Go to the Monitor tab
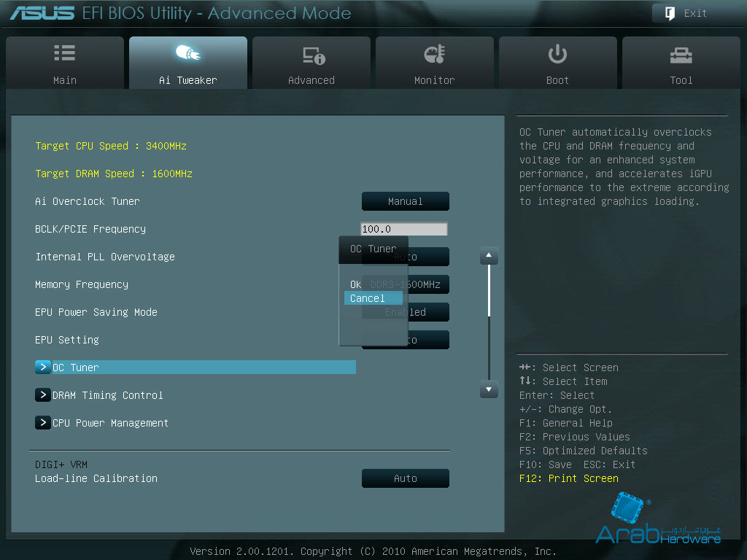 (x=435, y=63)
